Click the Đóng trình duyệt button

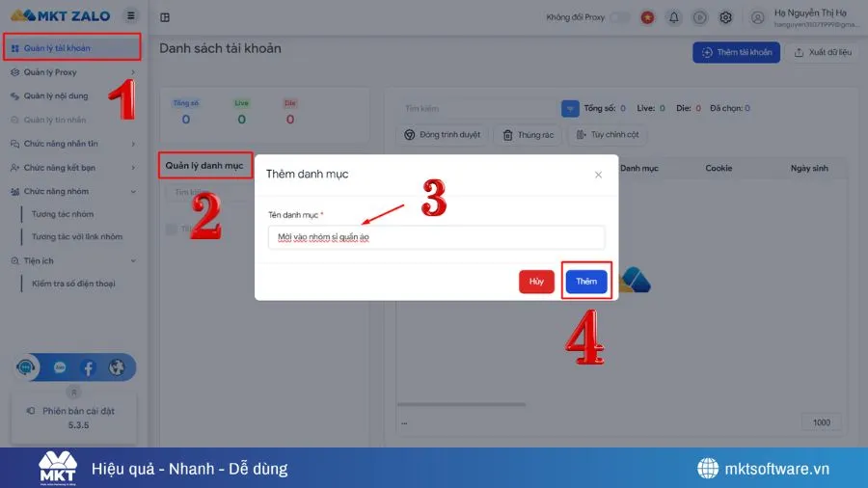(442, 134)
